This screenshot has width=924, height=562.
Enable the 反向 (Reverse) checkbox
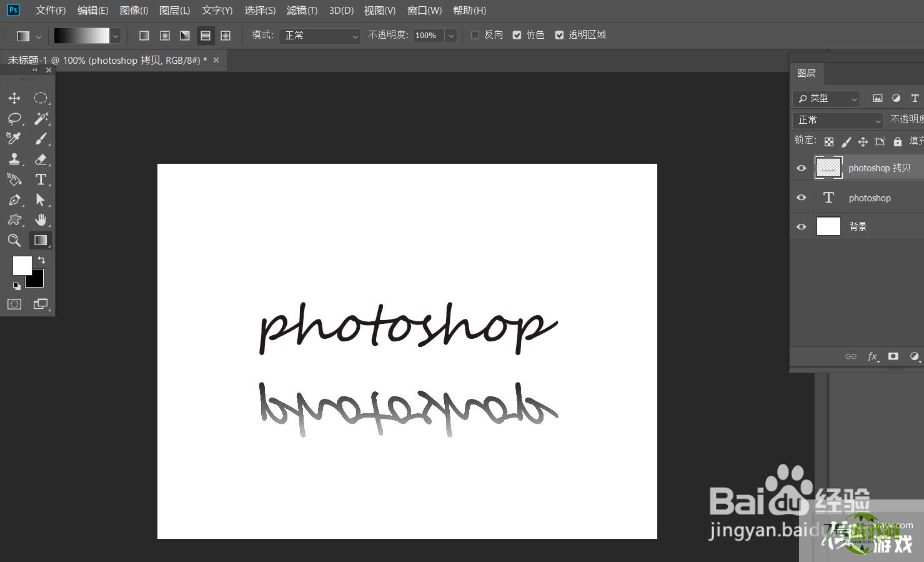point(475,35)
